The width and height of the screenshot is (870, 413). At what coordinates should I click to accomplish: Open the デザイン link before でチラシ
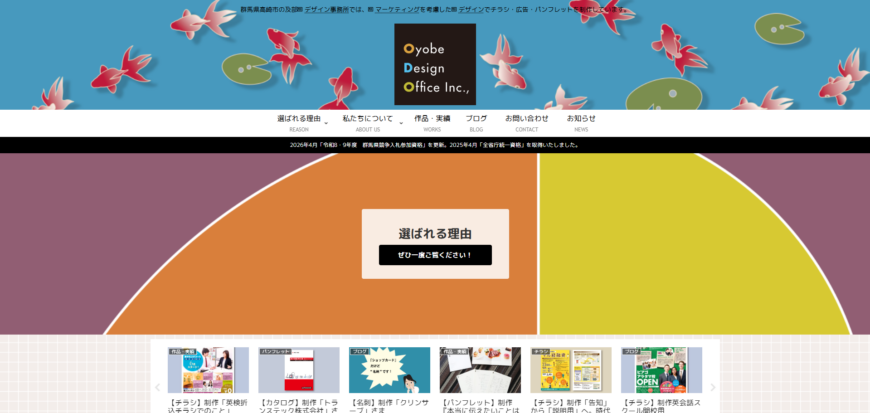[471, 9]
